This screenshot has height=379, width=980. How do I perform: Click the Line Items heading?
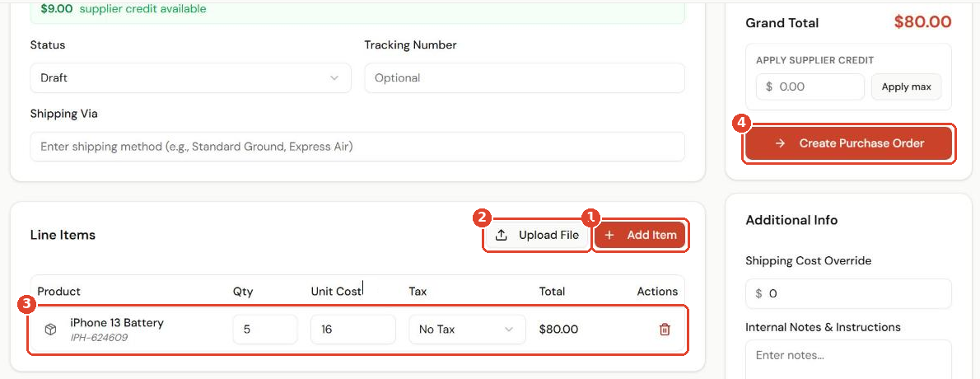point(63,235)
